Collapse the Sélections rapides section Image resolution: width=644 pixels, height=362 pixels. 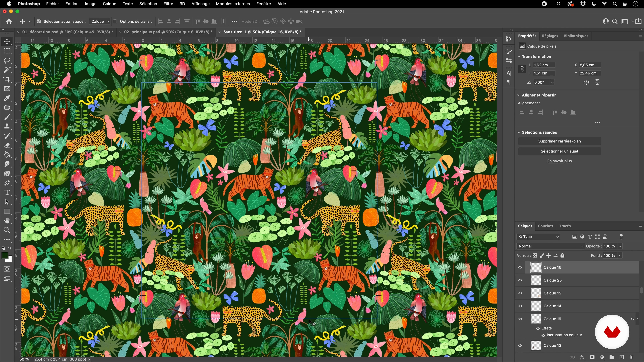coord(519,132)
